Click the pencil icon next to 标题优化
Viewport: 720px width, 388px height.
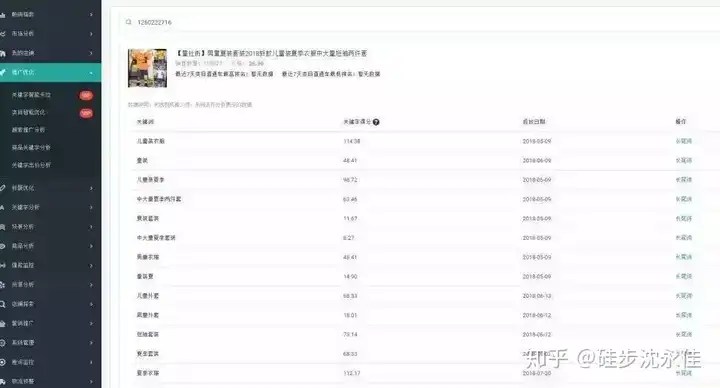2,188
